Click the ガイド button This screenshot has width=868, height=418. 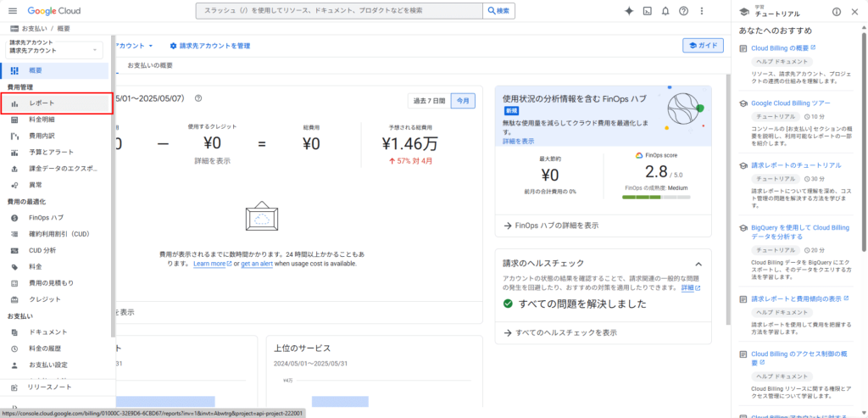pyautogui.click(x=703, y=46)
